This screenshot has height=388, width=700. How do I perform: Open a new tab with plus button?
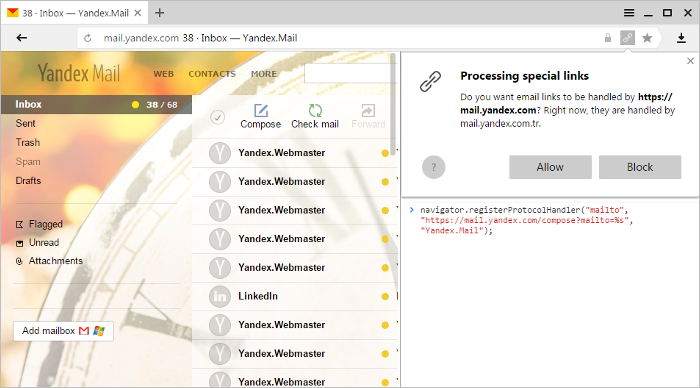point(159,13)
